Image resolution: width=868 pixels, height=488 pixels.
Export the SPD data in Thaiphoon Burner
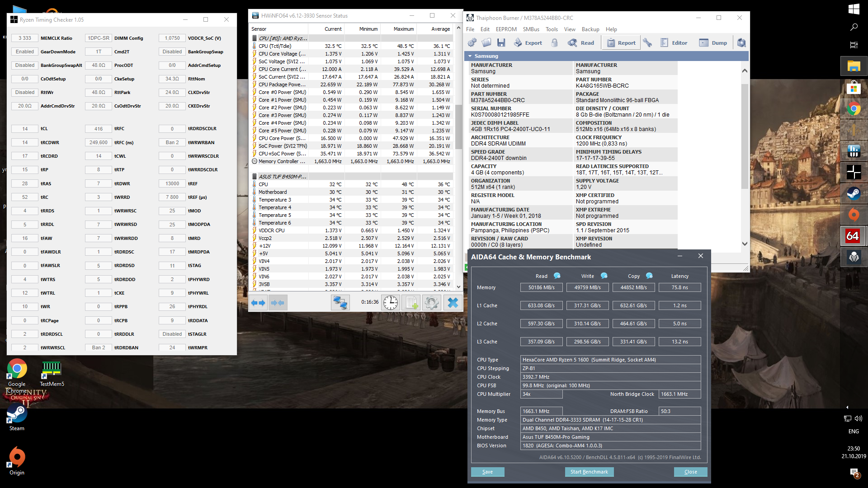(x=528, y=42)
